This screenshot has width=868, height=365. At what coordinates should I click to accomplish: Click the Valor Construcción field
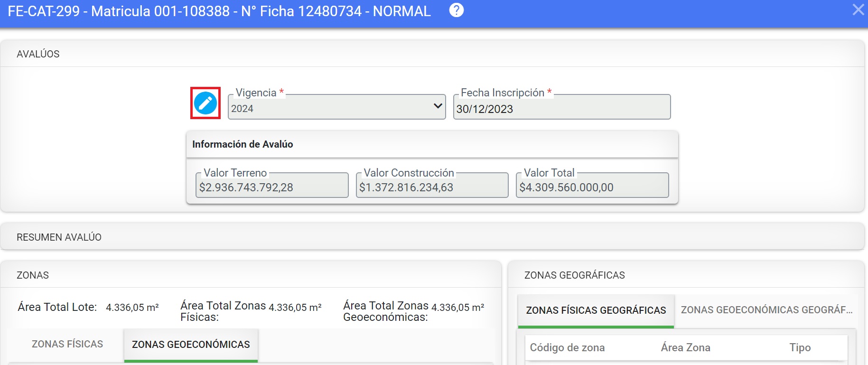[x=432, y=187]
